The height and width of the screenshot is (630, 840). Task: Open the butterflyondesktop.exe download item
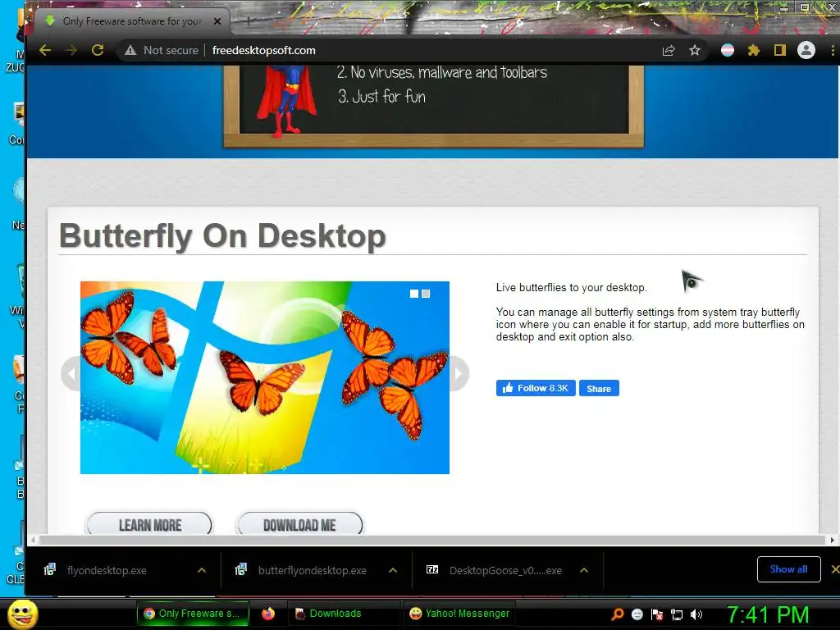pyautogui.click(x=313, y=571)
